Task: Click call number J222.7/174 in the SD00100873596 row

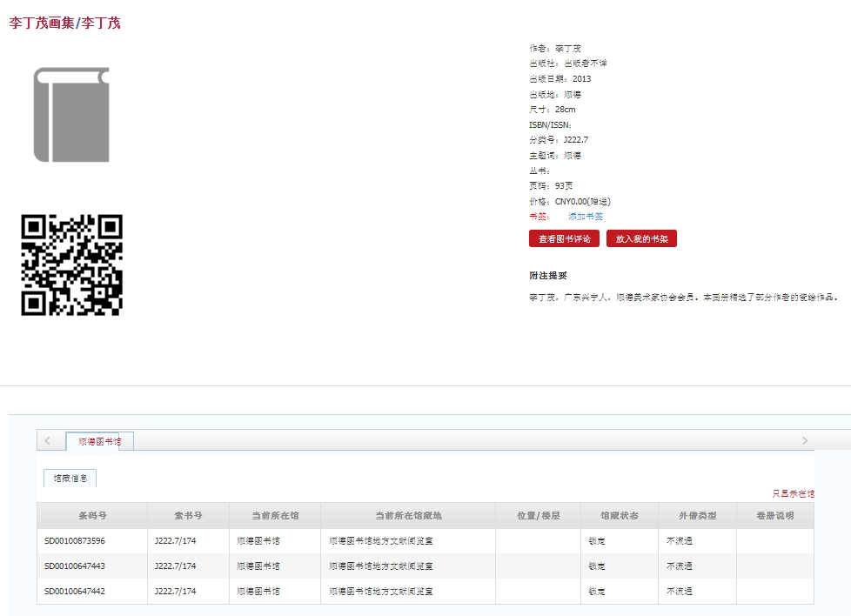Action: coord(175,541)
